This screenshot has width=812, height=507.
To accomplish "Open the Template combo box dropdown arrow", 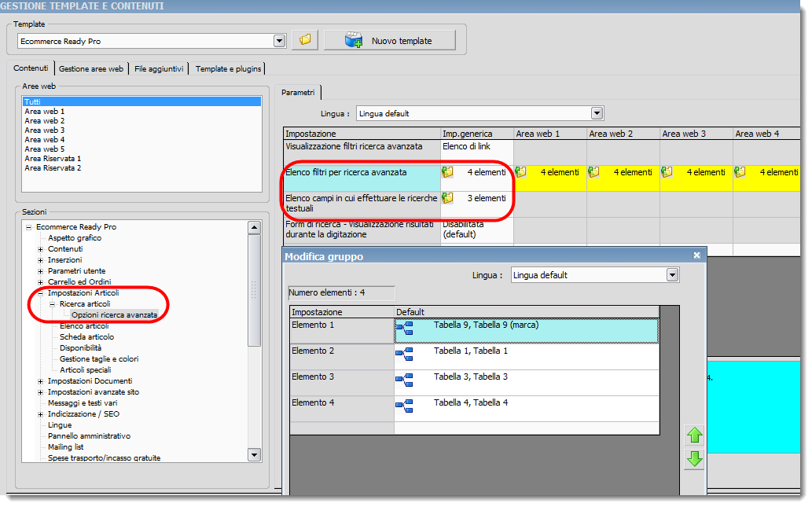I will (x=279, y=41).
